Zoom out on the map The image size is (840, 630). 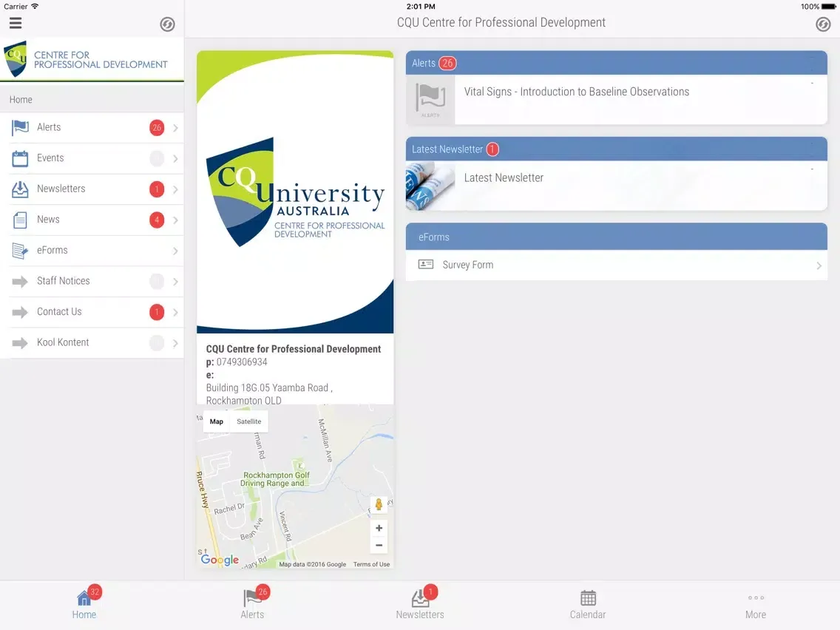pyautogui.click(x=379, y=546)
